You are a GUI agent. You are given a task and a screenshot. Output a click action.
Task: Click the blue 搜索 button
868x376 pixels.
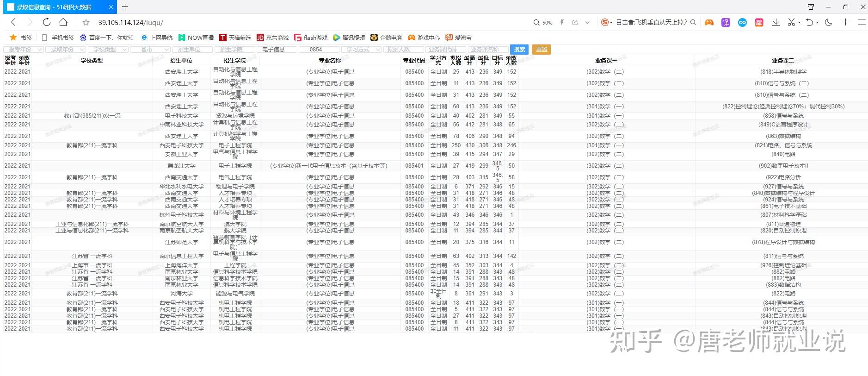tap(519, 50)
